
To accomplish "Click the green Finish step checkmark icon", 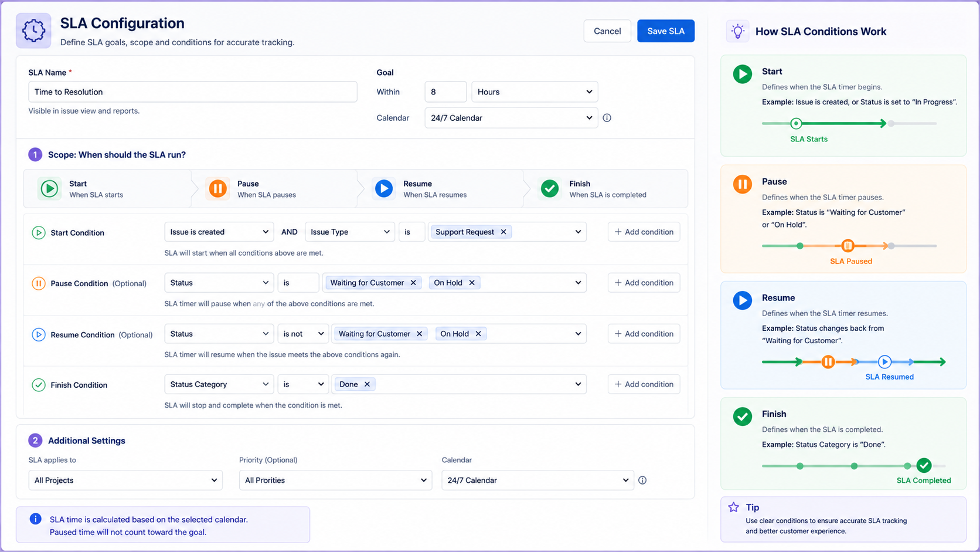I will [x=550, y=189].
